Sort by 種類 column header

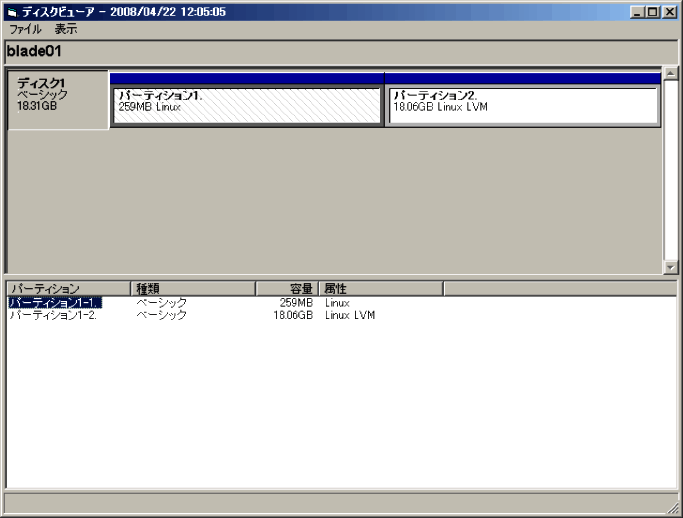pyautogui.click(x=193, y=288)
